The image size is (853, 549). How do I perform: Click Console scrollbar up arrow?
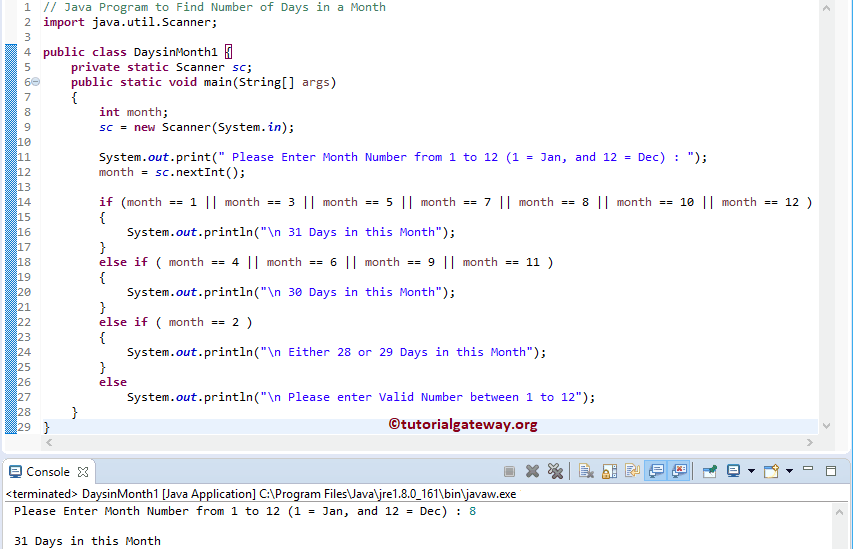pyautogui.click(x=839, y=512)
